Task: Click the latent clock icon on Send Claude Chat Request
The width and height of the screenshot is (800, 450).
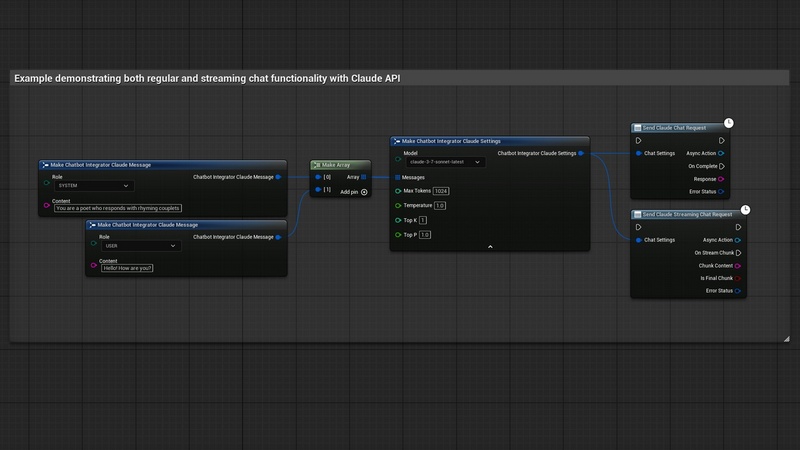Action: tap(729, 122)
